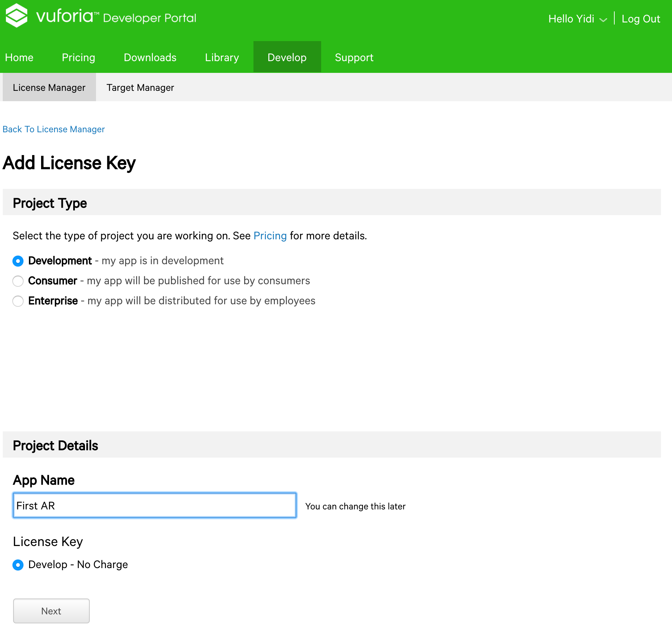Click Back To License Manager link

pyautogui.click(x=54, y=129)
